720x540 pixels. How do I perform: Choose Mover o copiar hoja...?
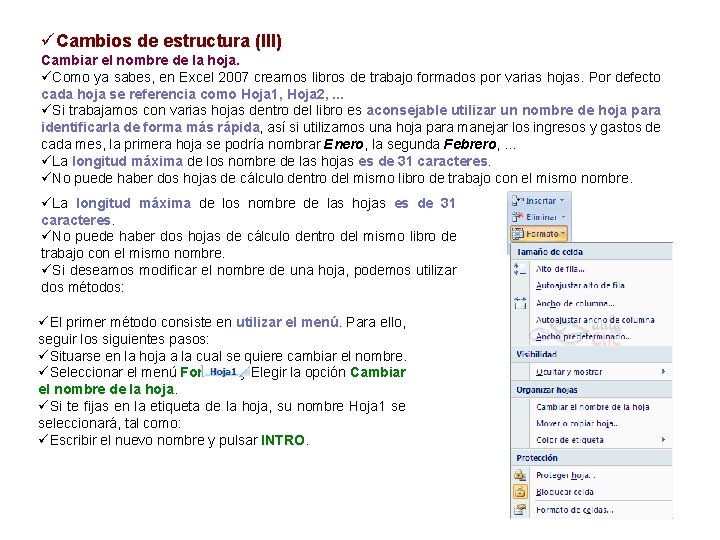coord(577,423)
